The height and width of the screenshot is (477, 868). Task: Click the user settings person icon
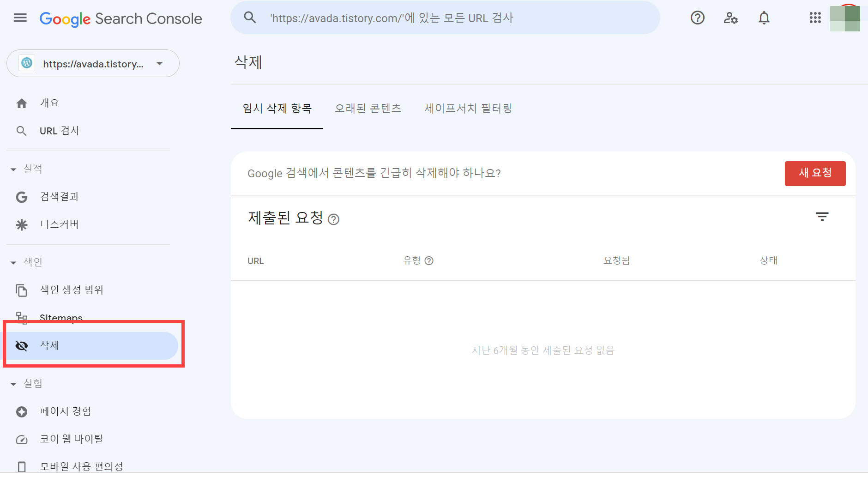pos(730,18)
